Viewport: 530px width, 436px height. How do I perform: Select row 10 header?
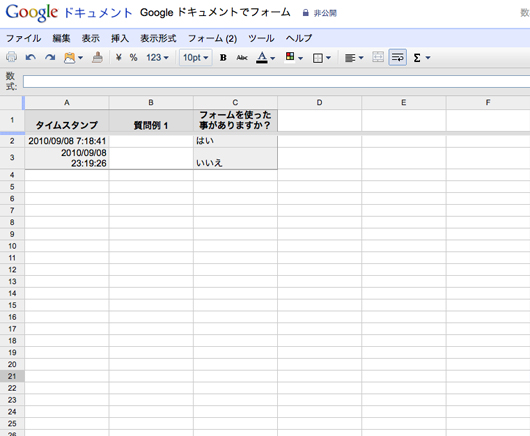coord(12,246)
